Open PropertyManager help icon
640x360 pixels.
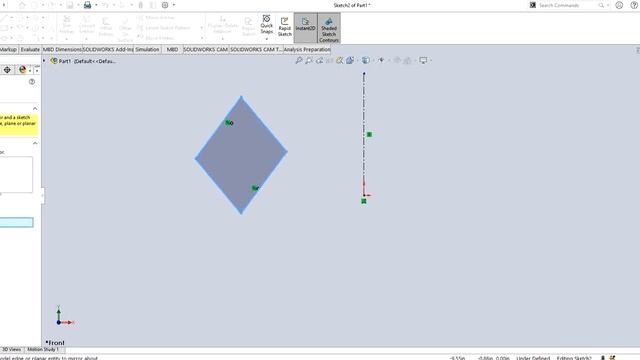click(32, 82)
